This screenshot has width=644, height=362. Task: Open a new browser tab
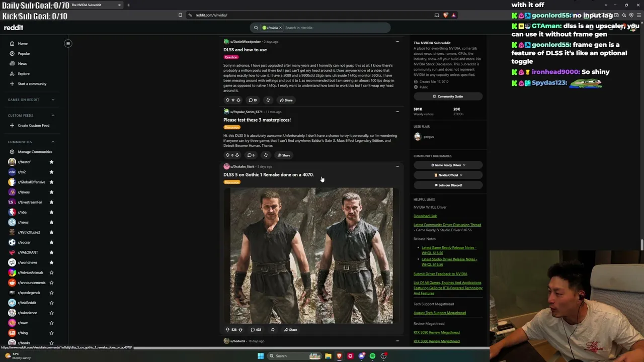pyautogui.click(x=128, y=5)
